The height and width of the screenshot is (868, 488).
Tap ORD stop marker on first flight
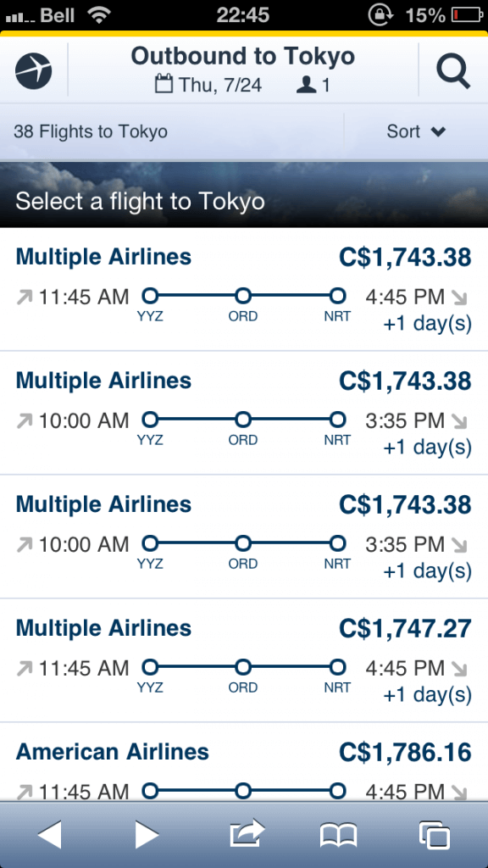click(243, 296)
